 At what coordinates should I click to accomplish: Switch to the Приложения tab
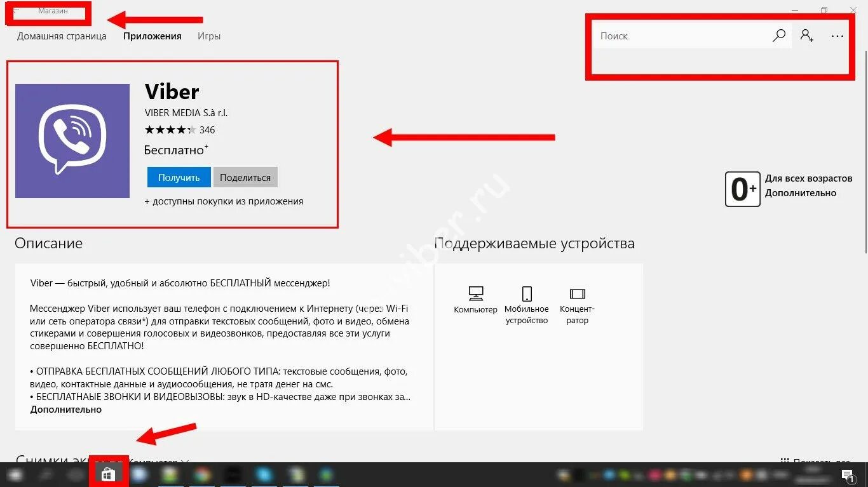[153, 36]
